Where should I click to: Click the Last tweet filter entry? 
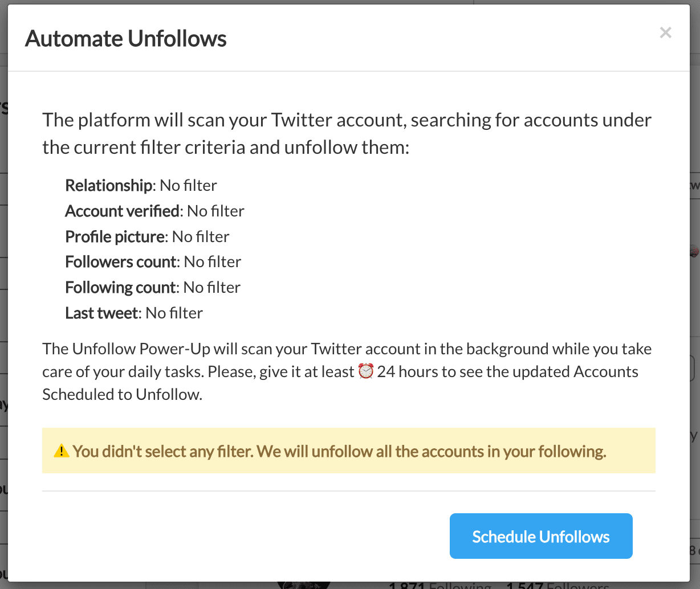(x=134, y=313)
